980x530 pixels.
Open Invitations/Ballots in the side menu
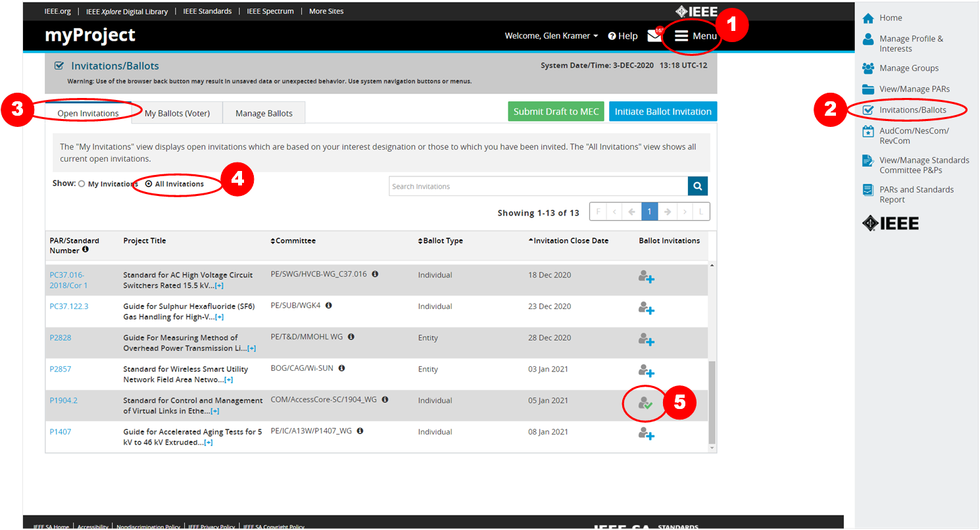[913, 110]
